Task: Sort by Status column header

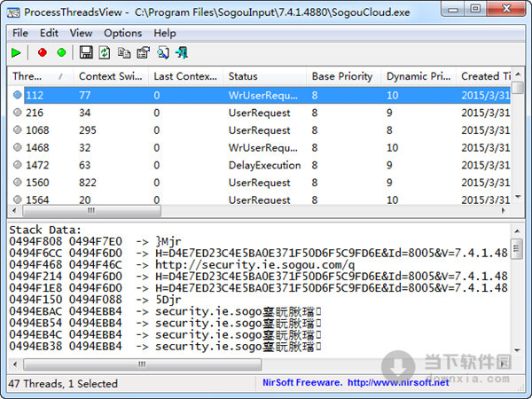Action: 264,76
